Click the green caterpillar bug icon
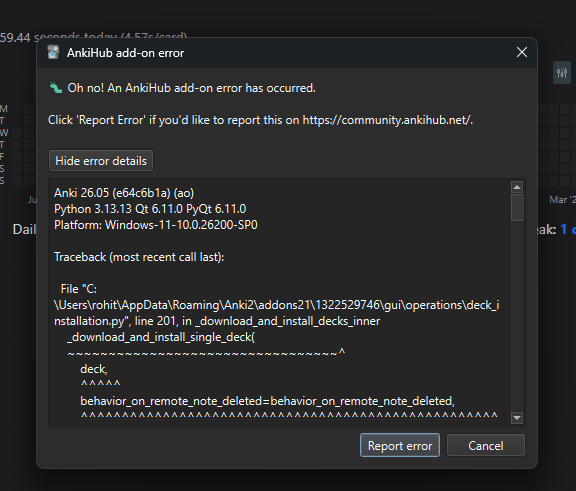The height and width of the screenshot is (491, 576). pos(56,88)
